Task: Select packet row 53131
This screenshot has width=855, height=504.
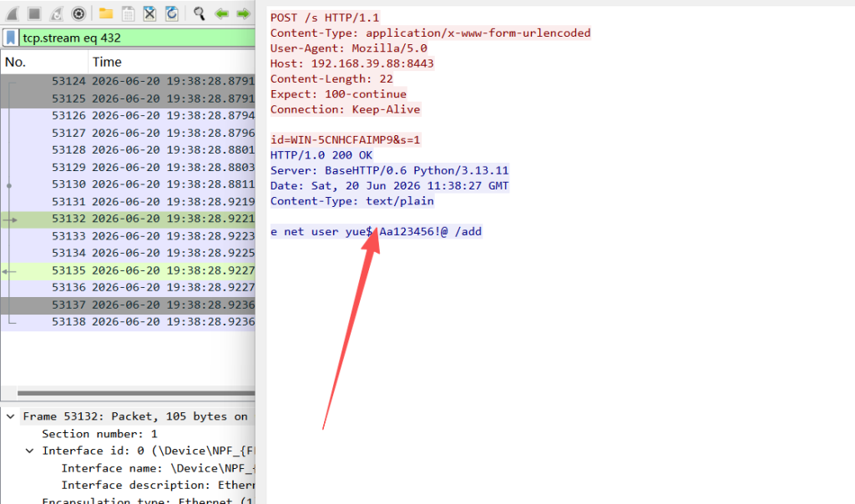Action: 128,202
